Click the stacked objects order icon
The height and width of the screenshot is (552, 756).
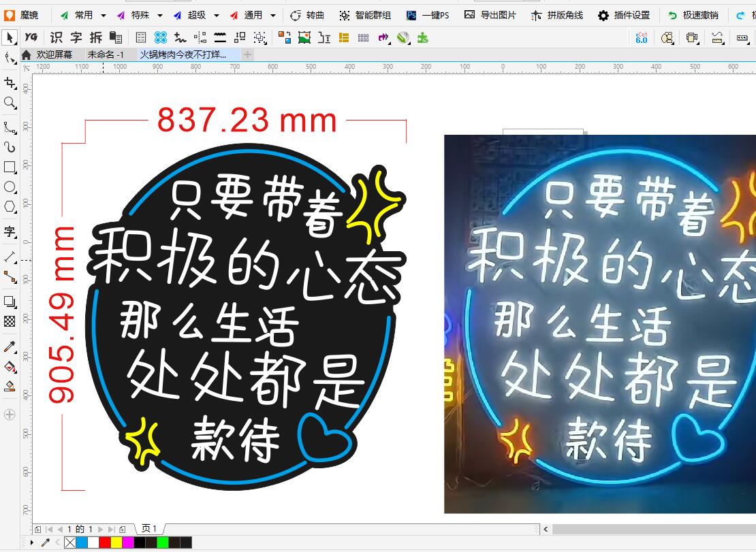pos(693,37)
